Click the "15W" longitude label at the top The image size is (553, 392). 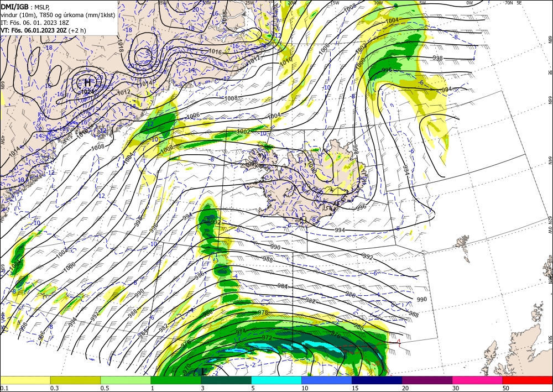[x=335, y=3]
